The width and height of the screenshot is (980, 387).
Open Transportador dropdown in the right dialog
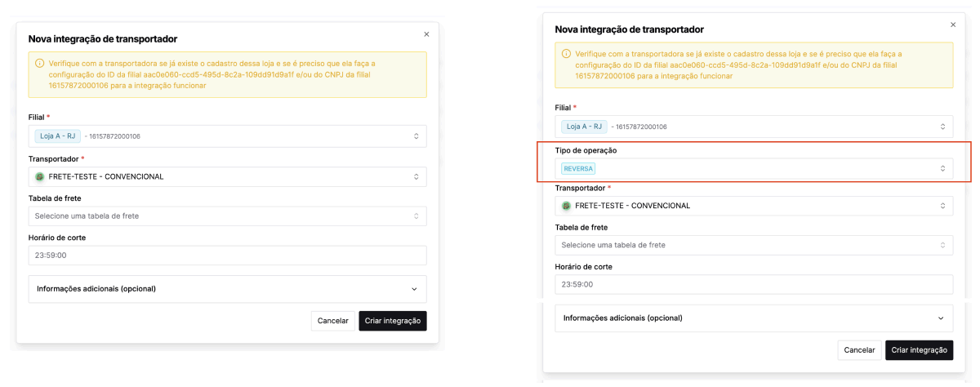[x=754, y=206]
